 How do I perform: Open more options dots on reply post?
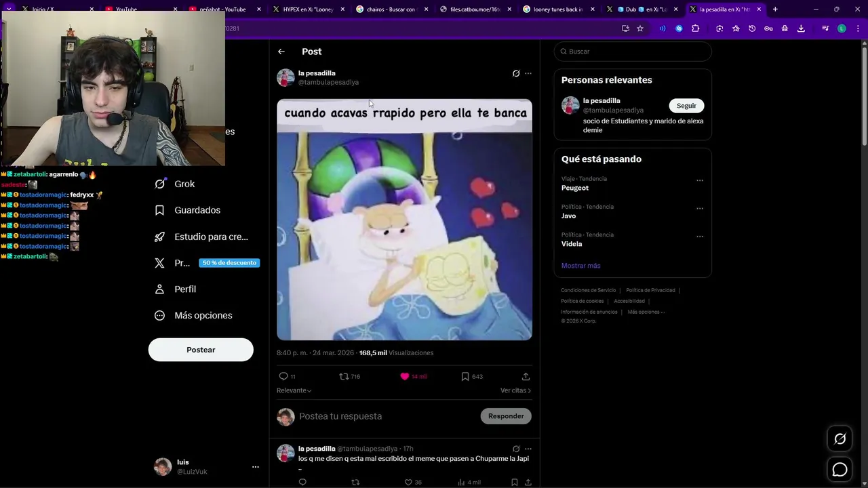pyautogui.click(x=528, y=449)
